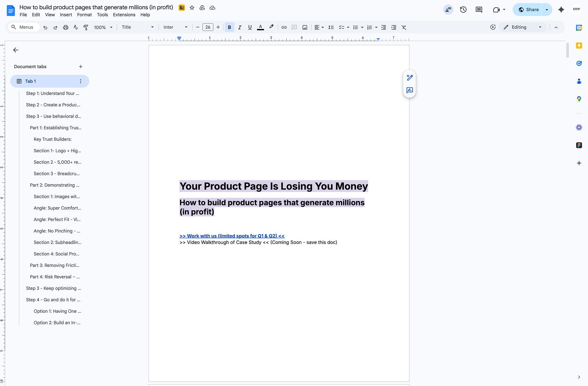
Task: Star this document
Action: pos(192,8)
